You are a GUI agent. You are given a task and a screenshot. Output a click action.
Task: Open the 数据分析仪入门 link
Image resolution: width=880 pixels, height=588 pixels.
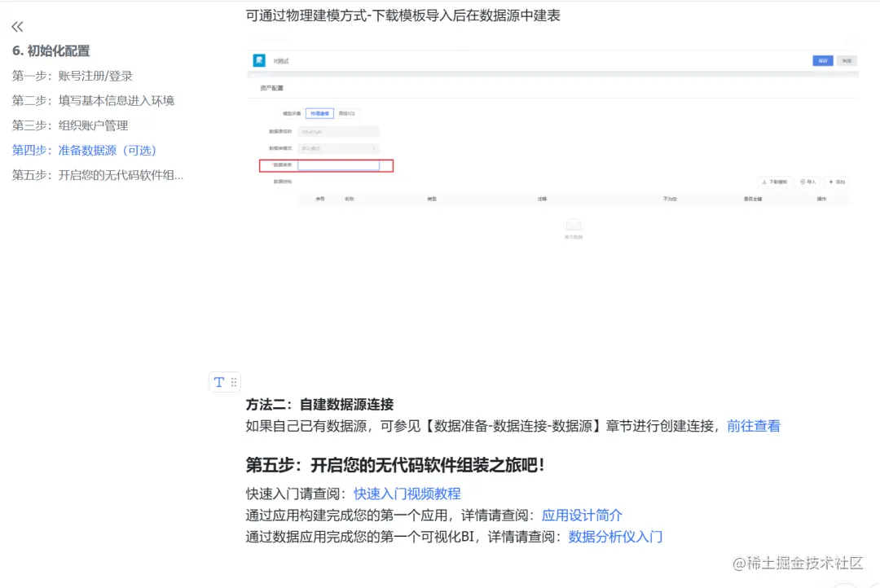pos(616,537)
